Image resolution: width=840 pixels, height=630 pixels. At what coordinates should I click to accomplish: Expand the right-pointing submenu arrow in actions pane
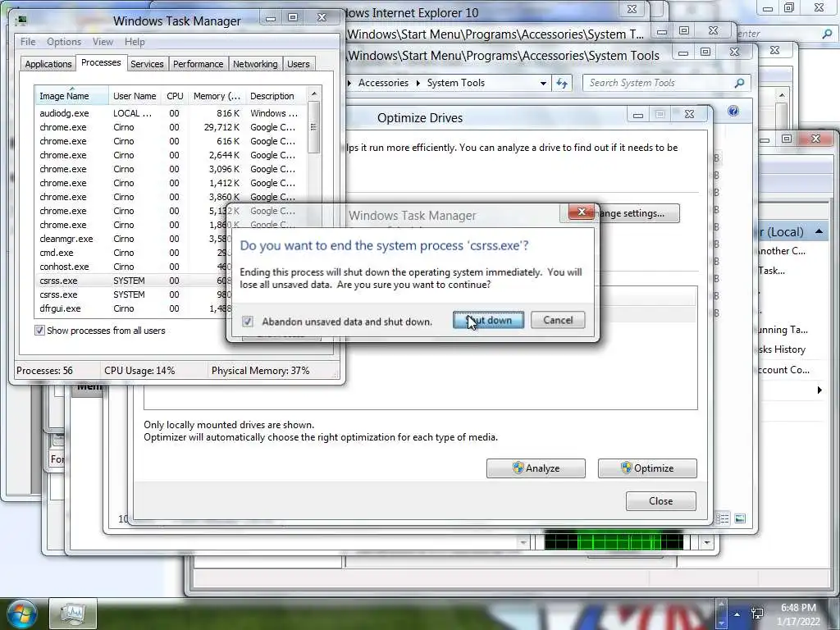coord(819,390)
